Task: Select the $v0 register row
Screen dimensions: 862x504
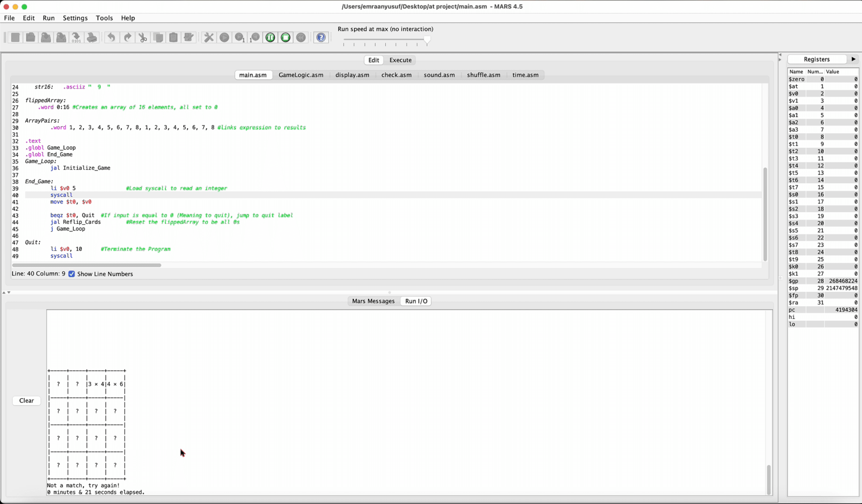Action: click(823, 94)
